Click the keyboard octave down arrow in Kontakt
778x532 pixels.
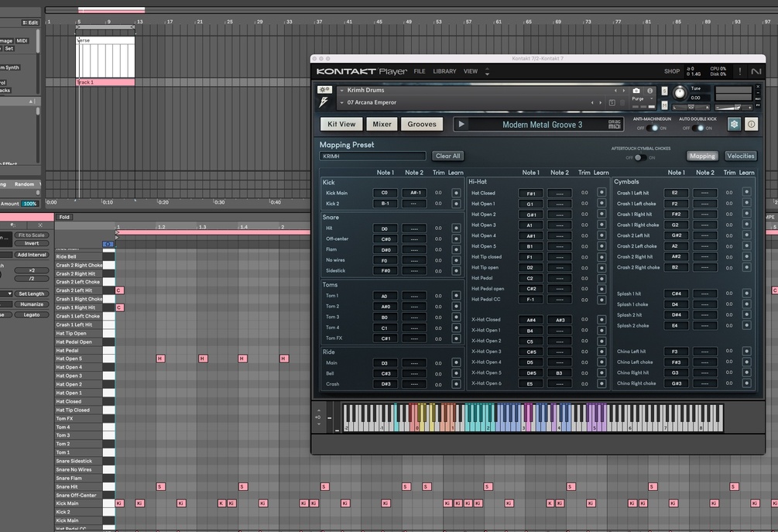318,424
